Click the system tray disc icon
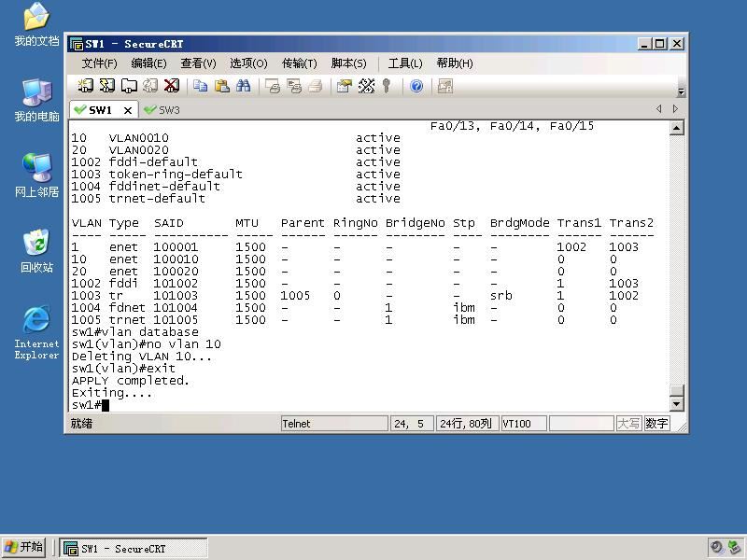747x560 pixels. (716, 547)
